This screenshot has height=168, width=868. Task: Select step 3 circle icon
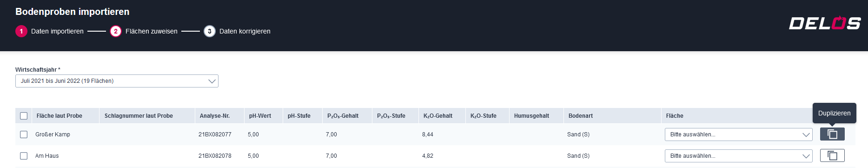pyautogui.click(x=210, y=31)
